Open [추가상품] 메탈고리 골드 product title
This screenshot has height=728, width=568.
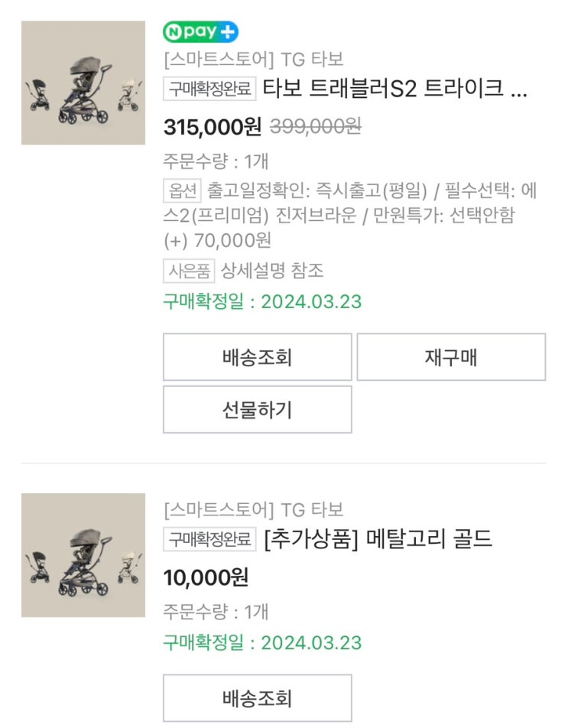tap(378, 539)
